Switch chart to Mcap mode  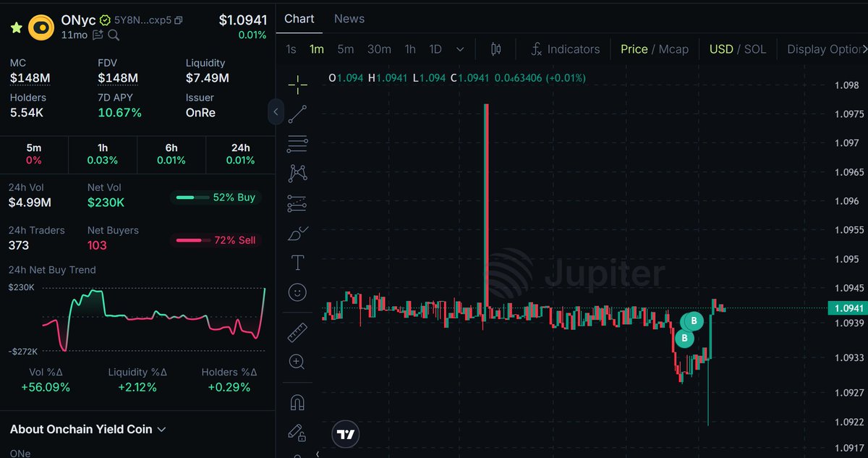click(674, 49)
